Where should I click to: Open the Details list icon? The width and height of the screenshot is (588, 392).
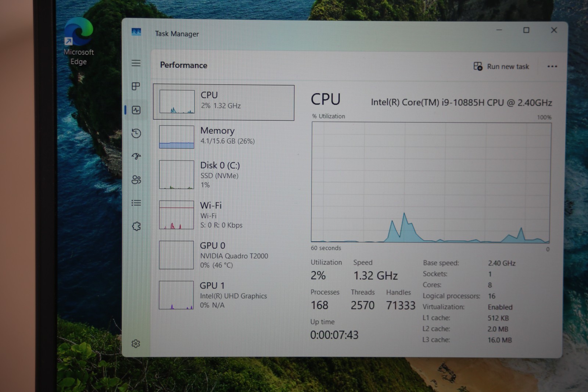click(x=136, y=203)
